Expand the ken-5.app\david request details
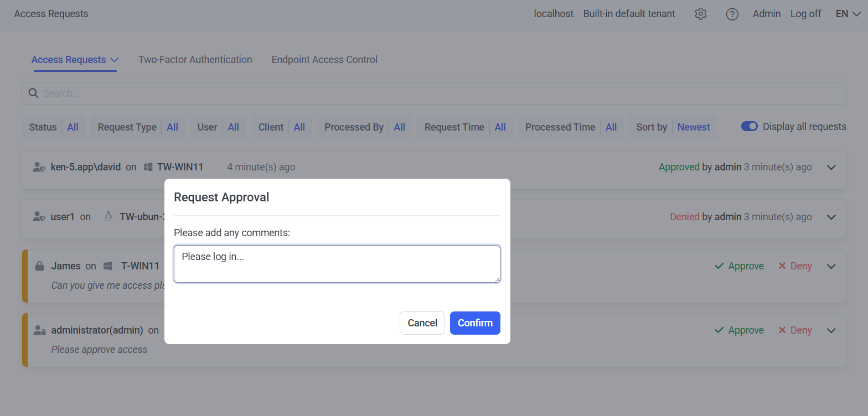The image size is (868, 416). (831, 167)
